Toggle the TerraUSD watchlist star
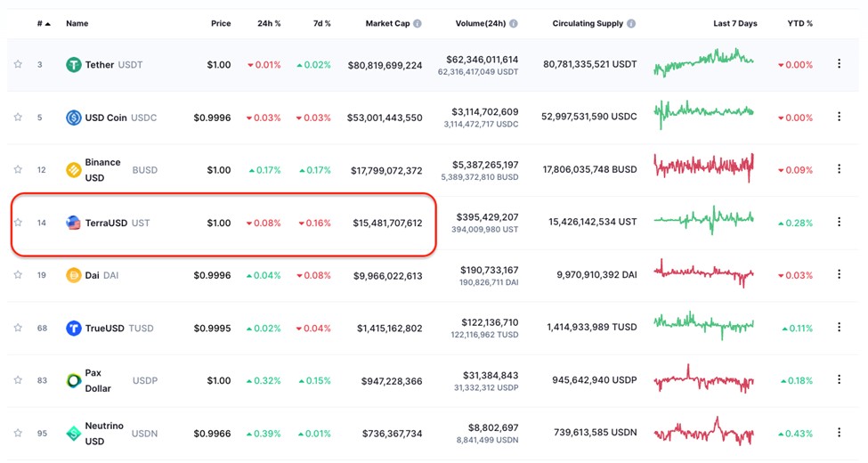The width and height of the screenshot is (868, 463). coord(18,223)
